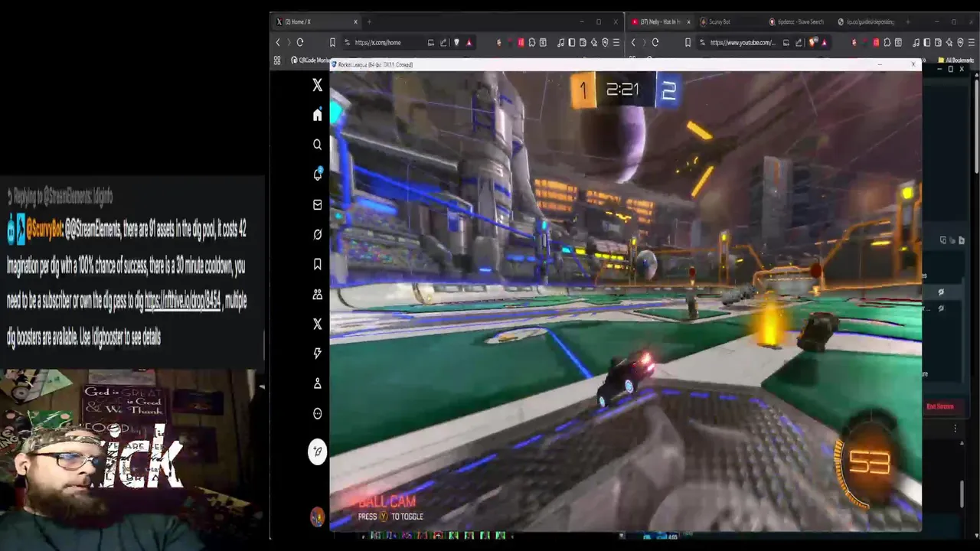Reload the YouTube page
Viewport: 980px width, 551px height.
click(655, 42)
